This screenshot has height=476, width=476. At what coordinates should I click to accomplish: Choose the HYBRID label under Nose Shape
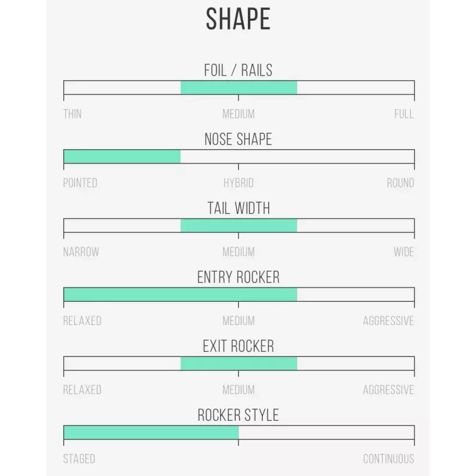239,183
